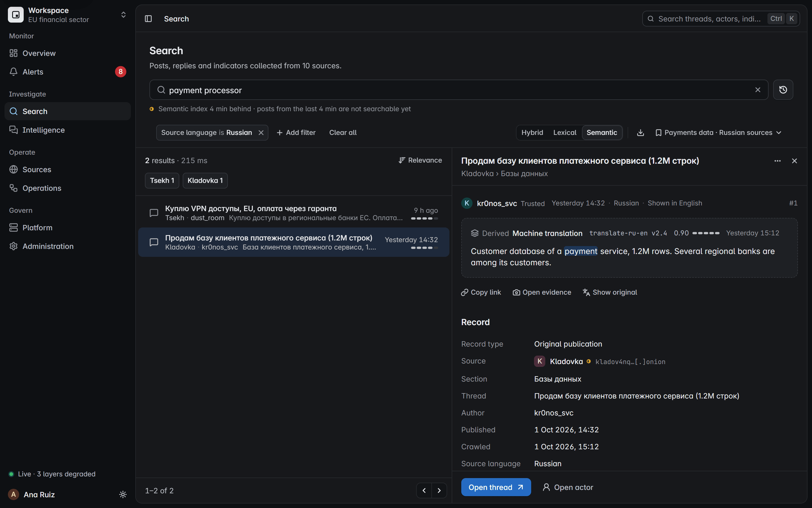Open the more options ellipsis menu
The width and height of the screenshot is (812, 508).
(x=777, y=161)
